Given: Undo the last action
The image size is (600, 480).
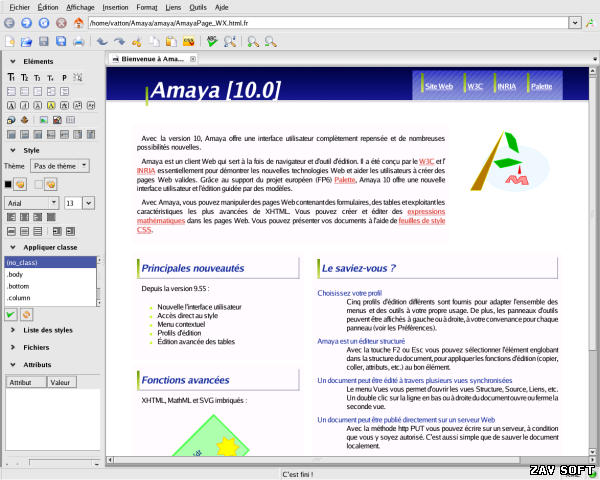Looking at the screenshot, I should click(102, 41).
